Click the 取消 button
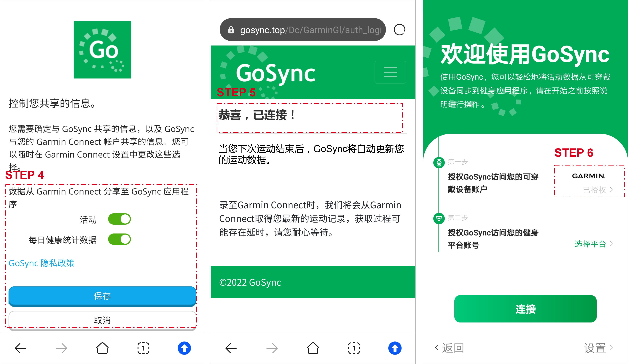The image size is (628, 364). tap(102, 320)
